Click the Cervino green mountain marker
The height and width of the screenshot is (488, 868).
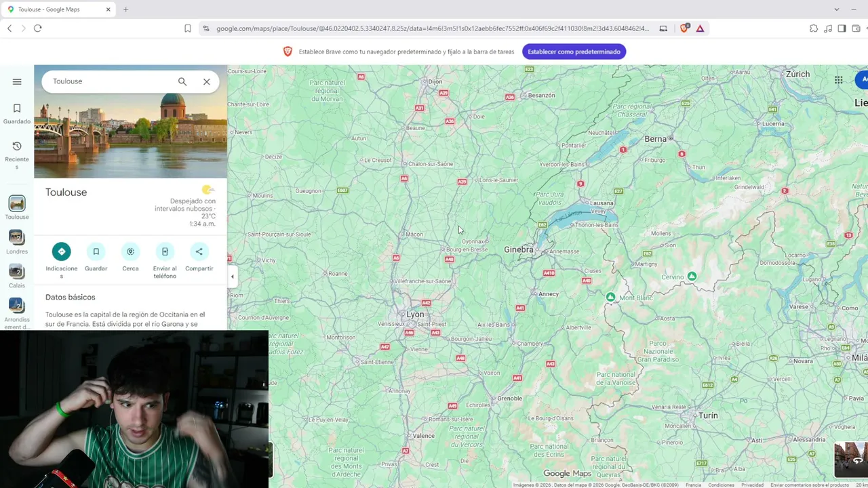tap(692, 276)
